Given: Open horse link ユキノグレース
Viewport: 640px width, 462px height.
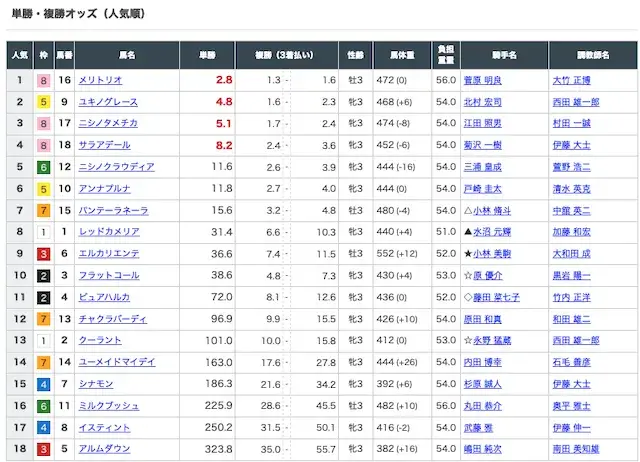Looking at the screenshot, I should point(108,102).
